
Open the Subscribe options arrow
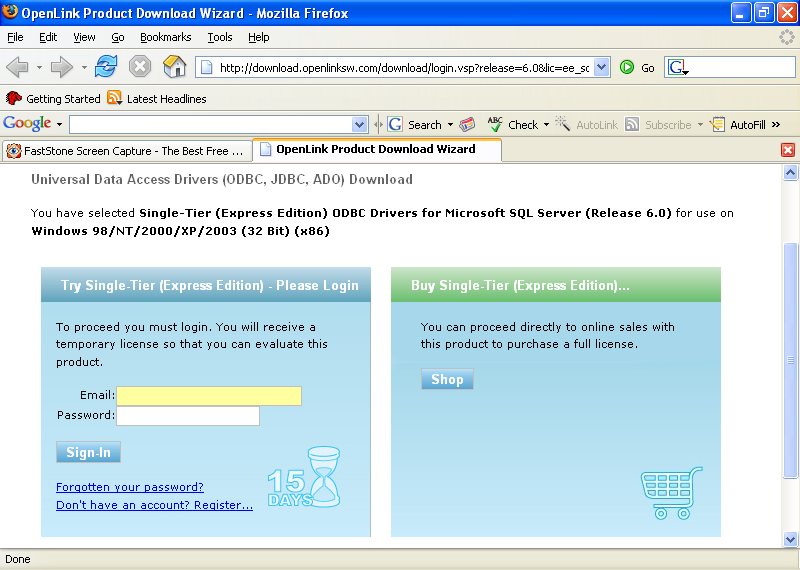pos(700,125)
